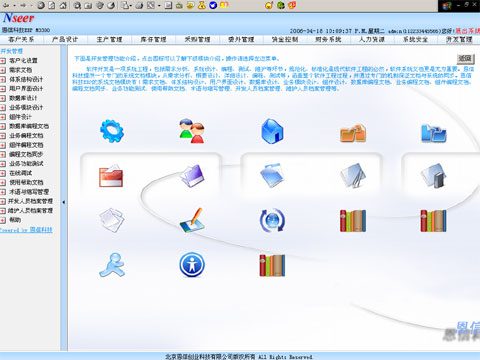480x360 pixels.
Task: Click the pencil and notepad icon
Action: click(192, 220)
